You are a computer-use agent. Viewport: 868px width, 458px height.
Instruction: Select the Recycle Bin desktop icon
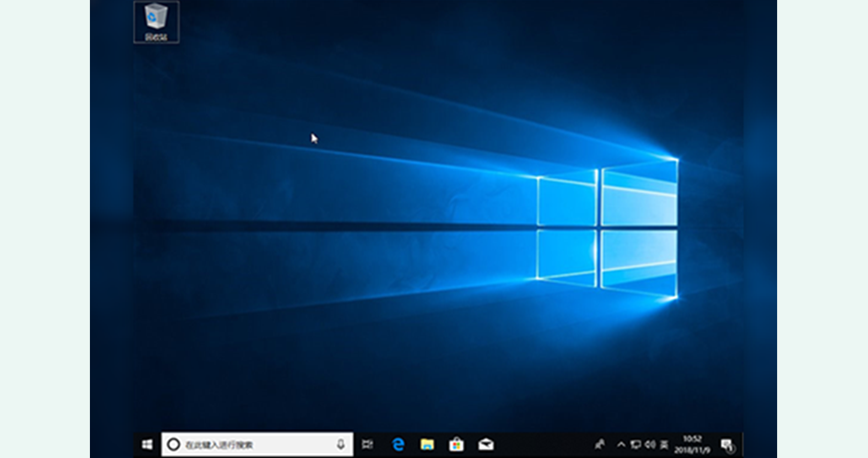click(x=156, y=21)
